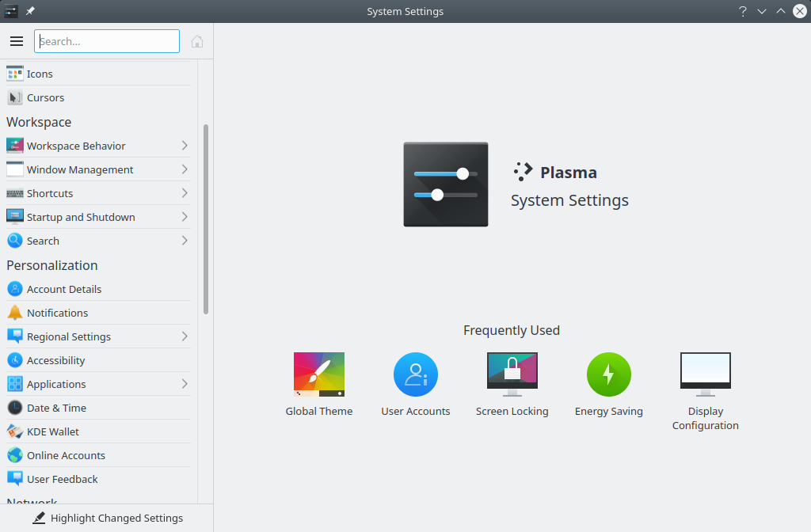Click the Search magnifier icon in Workspace
Image resolution: width=811 pixels, height=532 pixels.
(x=15, y=241)
